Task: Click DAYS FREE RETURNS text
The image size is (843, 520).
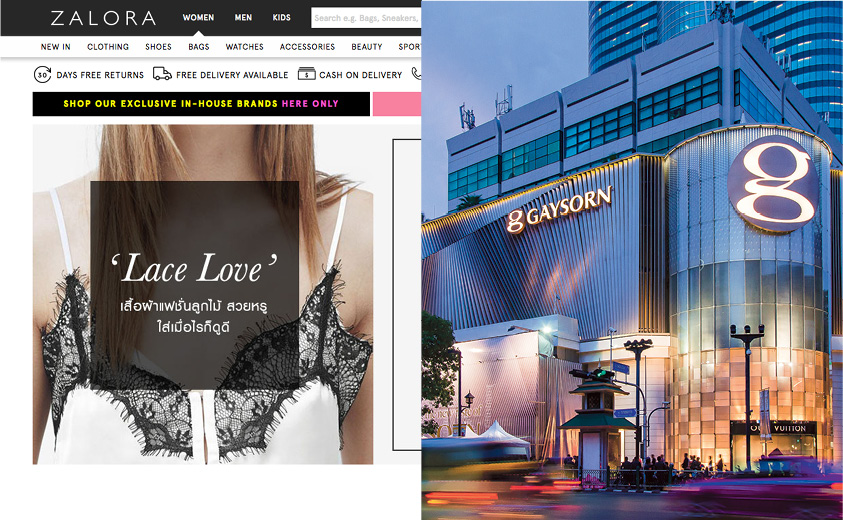Action: (x=100, y=75)
